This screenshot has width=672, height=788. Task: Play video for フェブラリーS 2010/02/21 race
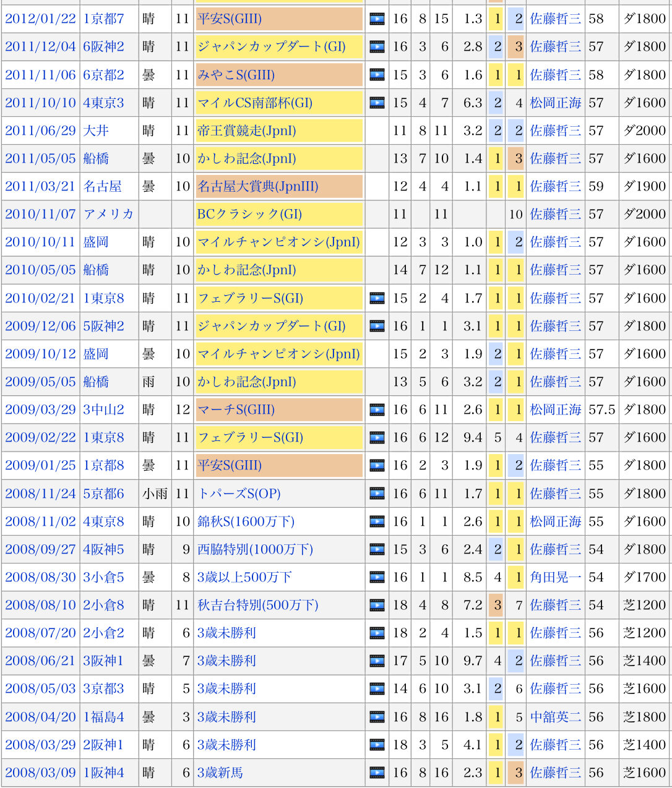tap(377, 298)
